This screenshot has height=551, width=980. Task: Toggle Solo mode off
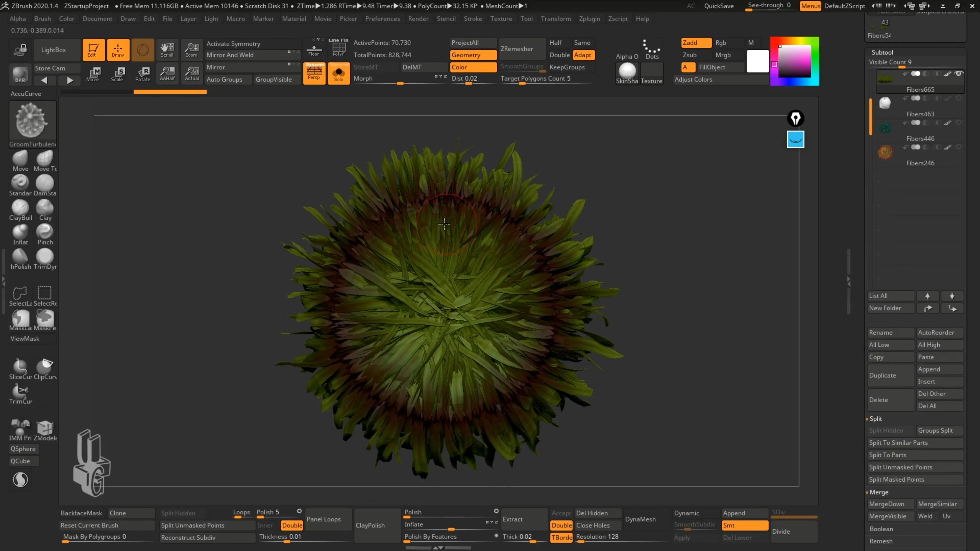(x=339, y=74)
